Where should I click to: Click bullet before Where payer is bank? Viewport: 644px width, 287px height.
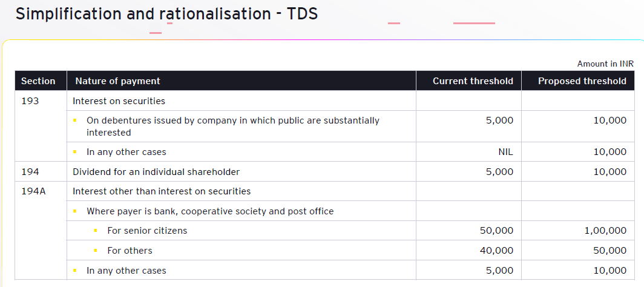click(75, 211)
